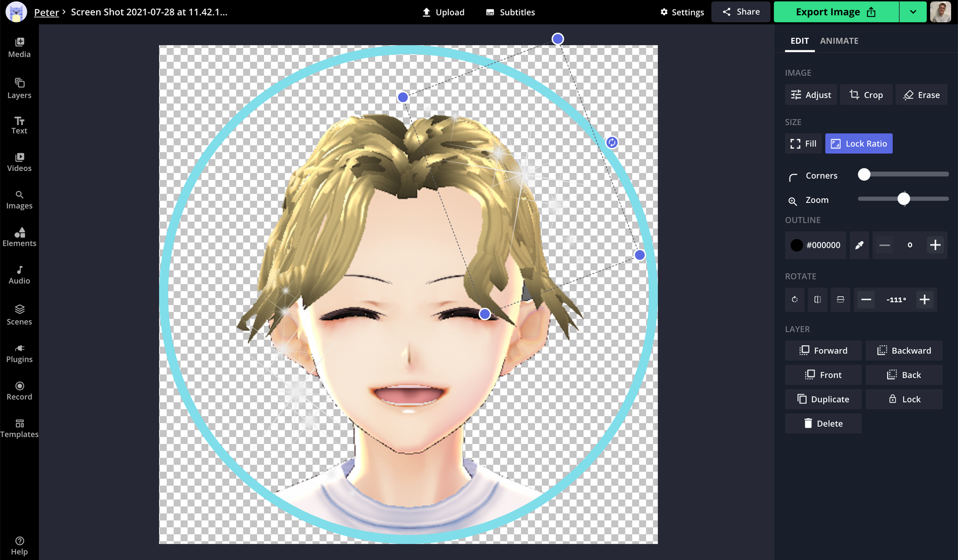Turn off Lock Ratio
The height and width of the screenshot is (560, 958).
858,143
